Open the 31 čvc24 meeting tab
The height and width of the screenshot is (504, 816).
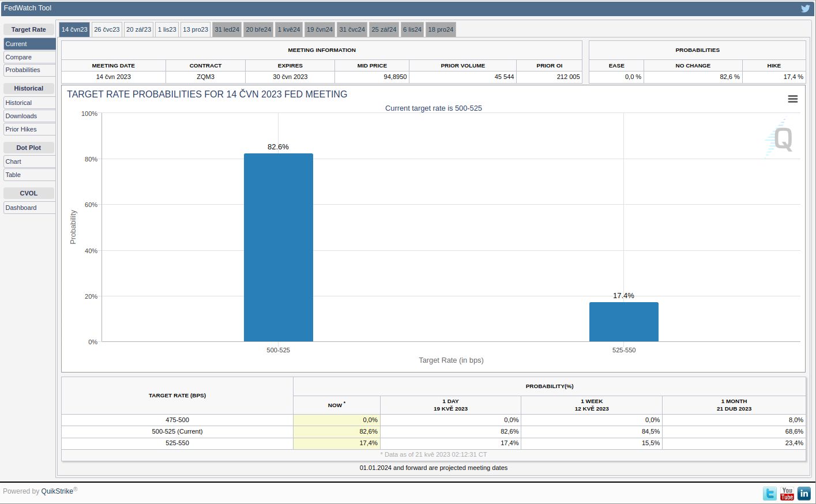[x=352, y=29]
